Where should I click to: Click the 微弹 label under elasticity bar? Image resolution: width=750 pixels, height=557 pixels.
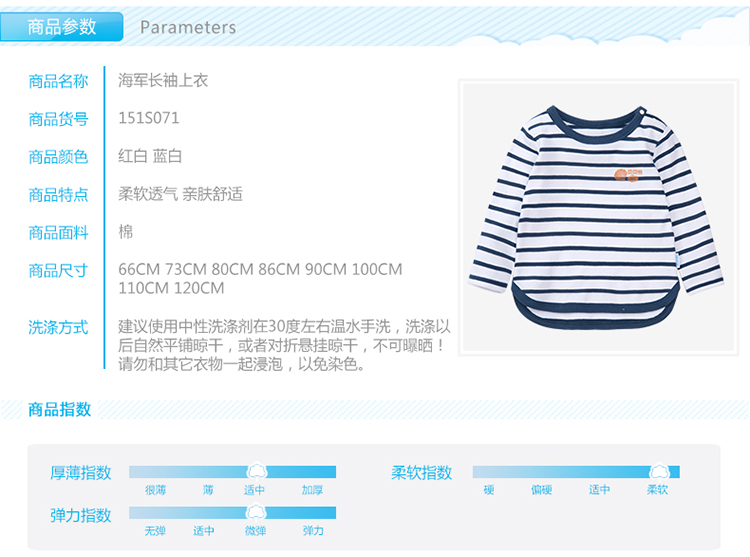pyautogui.click(x=255, y=531)
